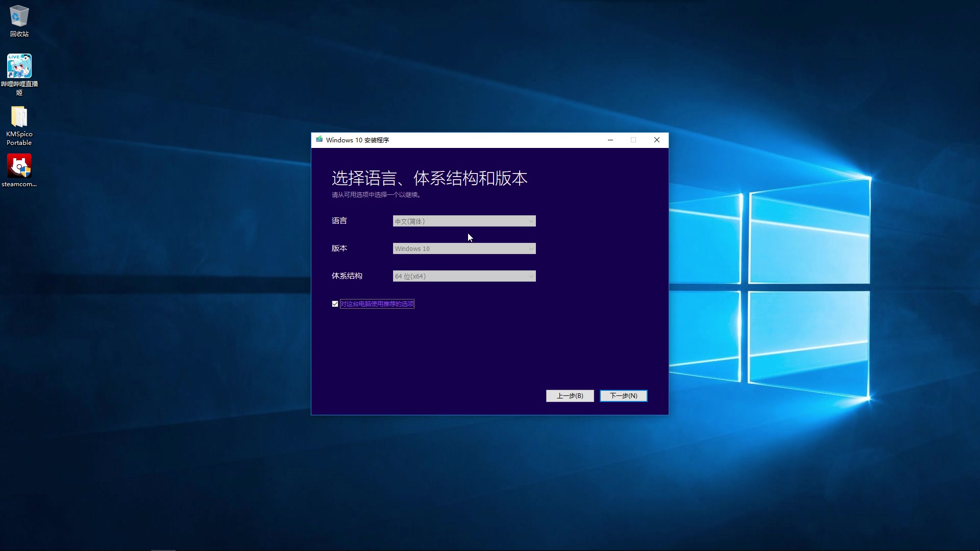Click the 请从可用选项中选择一个以继续 subtitle text
980x551 pixels.
[x=376, y=195]
